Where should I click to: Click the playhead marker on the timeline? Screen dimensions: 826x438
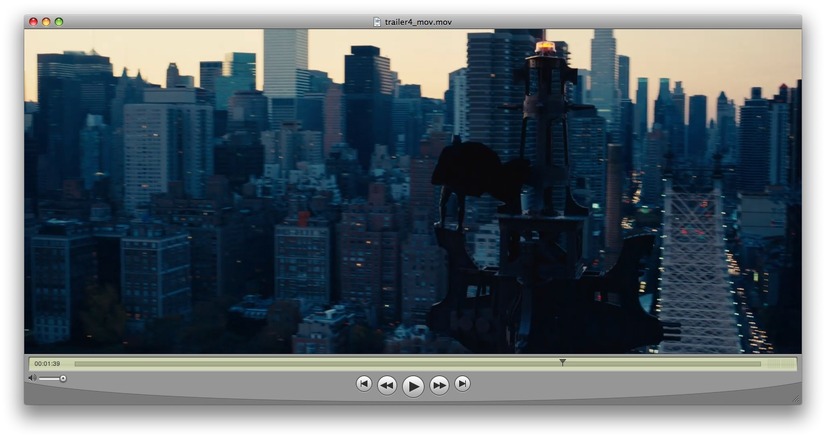click(x=563, y=362)
